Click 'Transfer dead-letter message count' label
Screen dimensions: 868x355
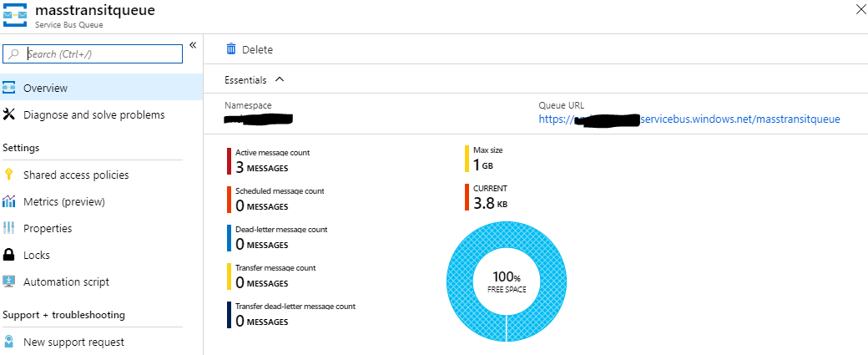click(x=295, y=306)
